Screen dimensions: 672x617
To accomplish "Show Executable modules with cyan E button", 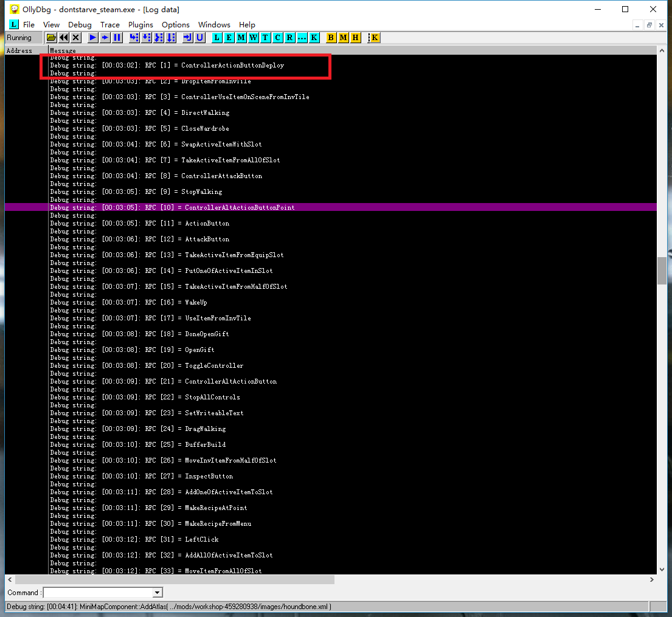I will (x=229, y=38).
